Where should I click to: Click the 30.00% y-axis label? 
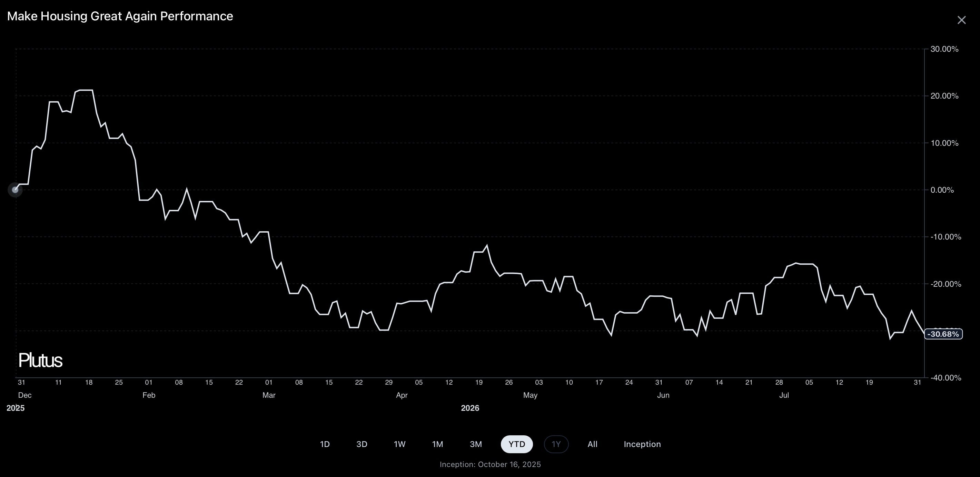(x=944, y=49)
